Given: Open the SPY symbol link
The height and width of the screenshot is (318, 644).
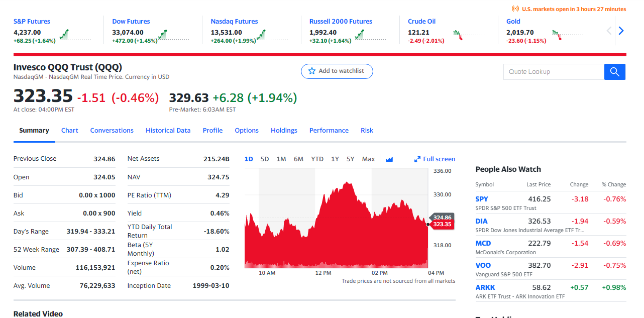Looking at the screenshot, I should click(482, 199).
